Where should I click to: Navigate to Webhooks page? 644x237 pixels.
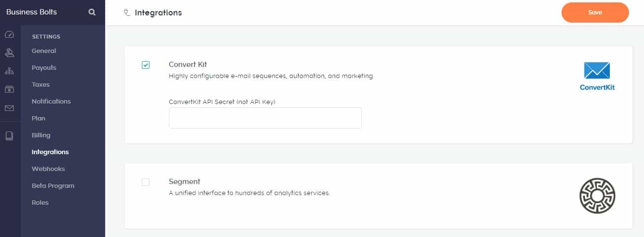[x=48, y=169]
